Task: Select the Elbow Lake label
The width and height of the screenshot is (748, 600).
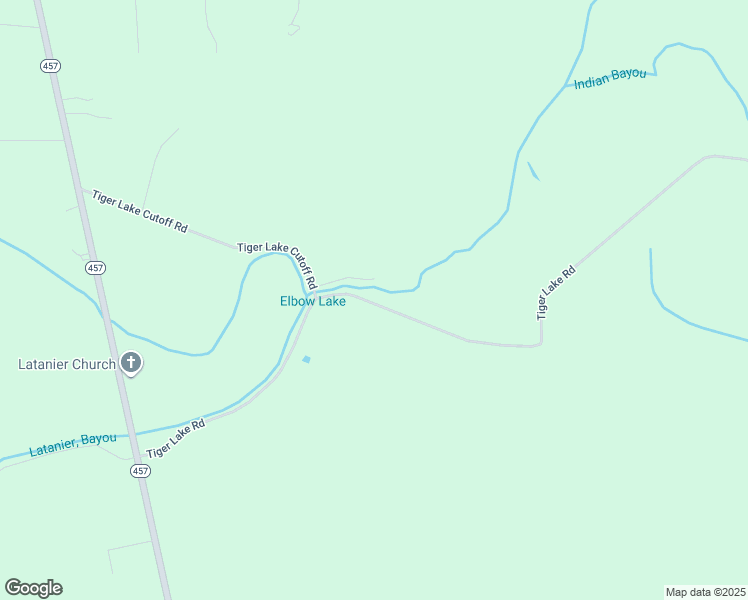Action: pos(312,301)
